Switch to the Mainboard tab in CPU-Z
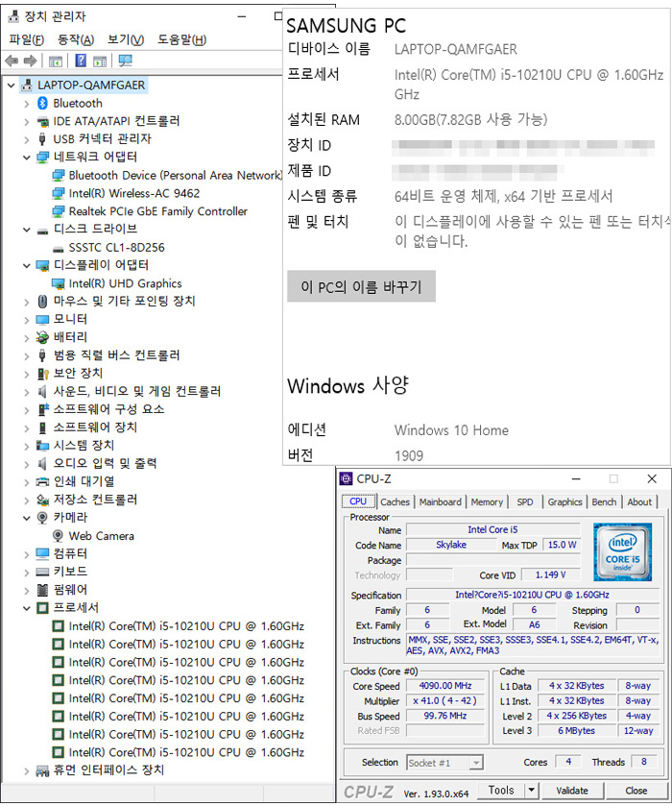 click(x=441, y=501)
